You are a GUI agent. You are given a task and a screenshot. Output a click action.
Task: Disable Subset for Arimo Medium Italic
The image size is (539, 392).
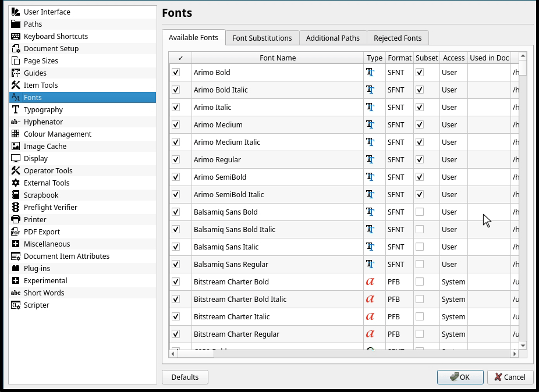(x=420, y=142)
